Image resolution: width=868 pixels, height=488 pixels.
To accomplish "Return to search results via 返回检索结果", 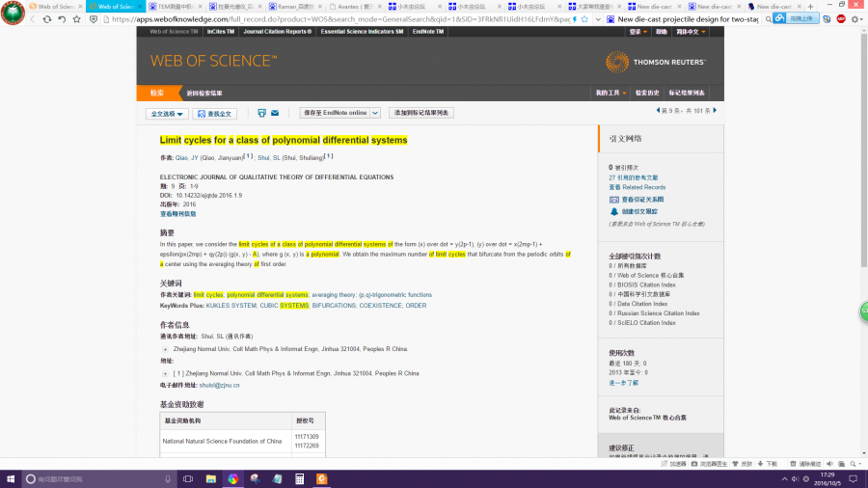I will point(204,93).
